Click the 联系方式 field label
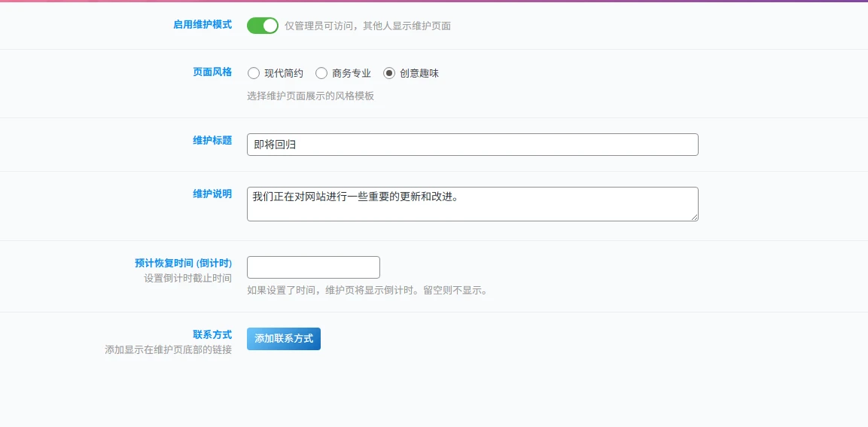Screen dimensions: 868x427 pos(212,334)
